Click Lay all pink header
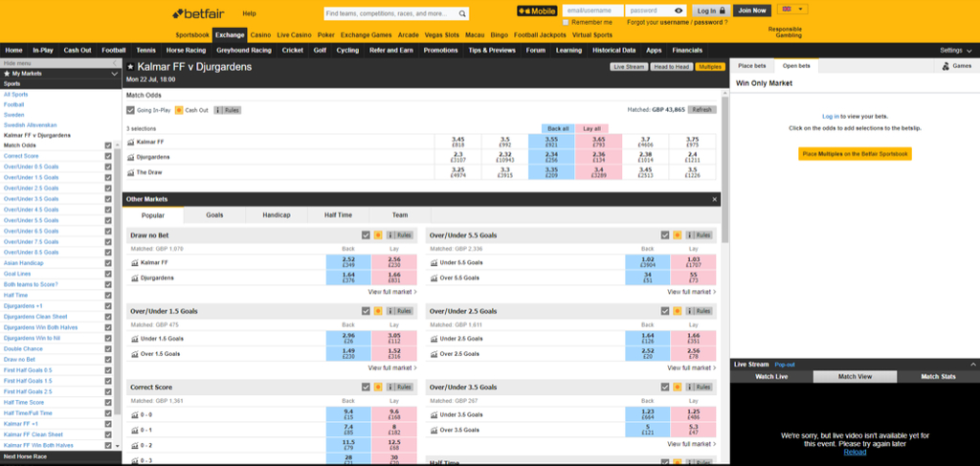The height and width of the screenshot is (466, 980). click(x=591, y=128)
